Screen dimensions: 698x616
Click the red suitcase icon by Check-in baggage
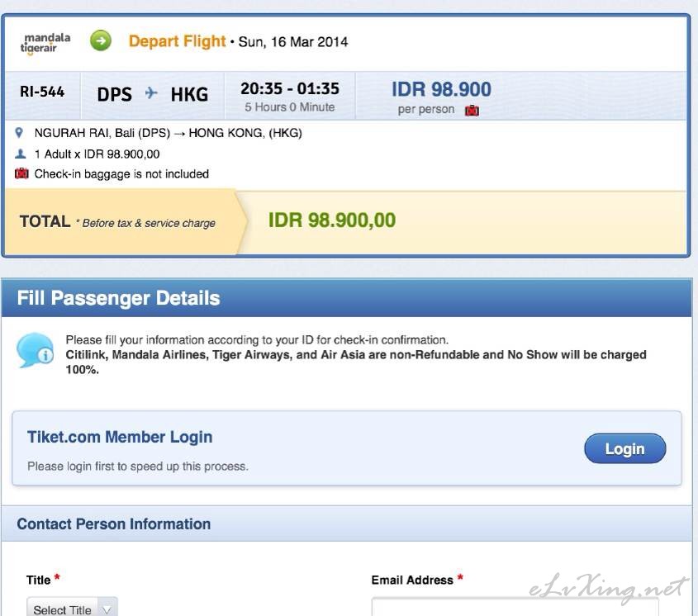tap(21, 173)
